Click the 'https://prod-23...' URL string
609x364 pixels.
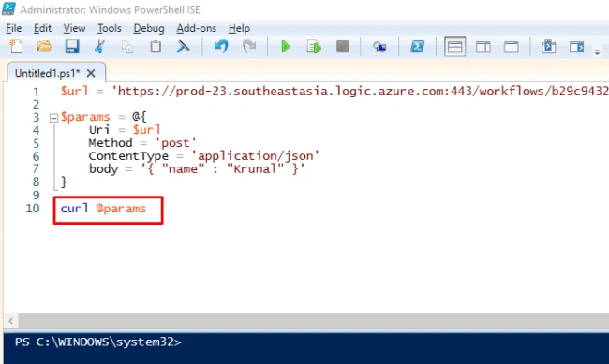(x=360, y=91)
